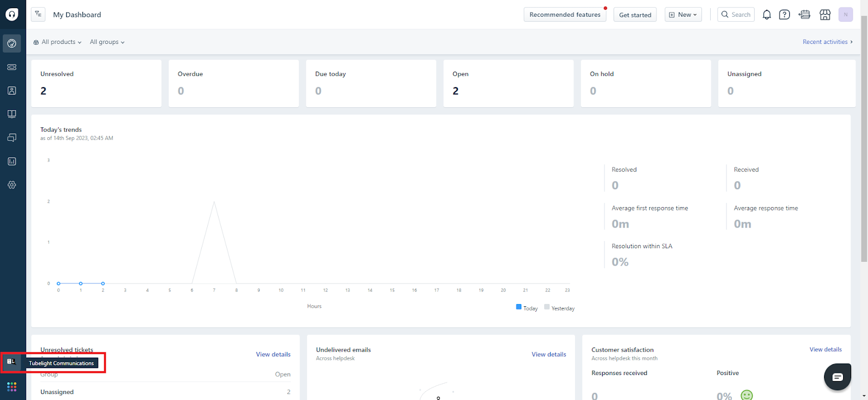
Task: Open the Analytics reports icon in sidebar
Action: tap(12, 162)
